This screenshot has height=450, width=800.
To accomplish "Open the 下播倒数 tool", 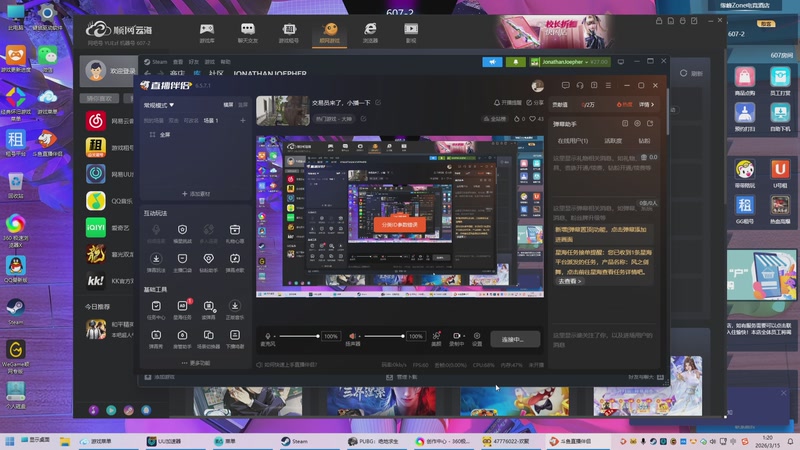I will coord(235,339).
